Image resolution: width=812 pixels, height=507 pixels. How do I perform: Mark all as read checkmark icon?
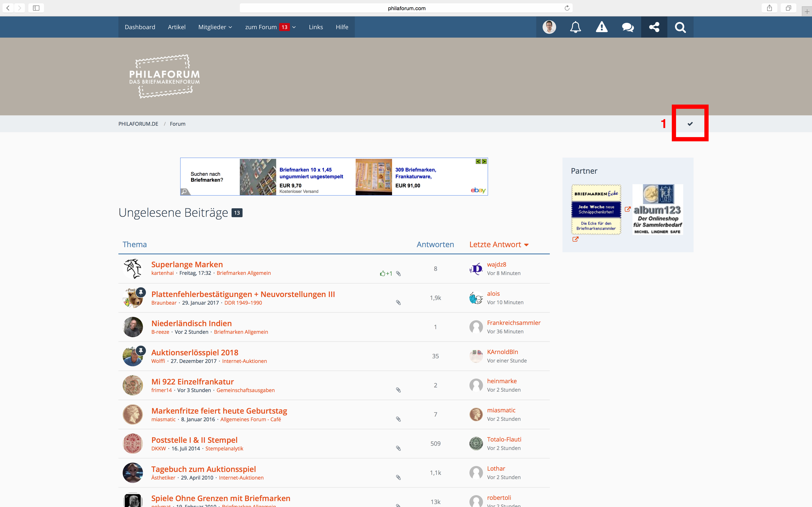[690, 124]
